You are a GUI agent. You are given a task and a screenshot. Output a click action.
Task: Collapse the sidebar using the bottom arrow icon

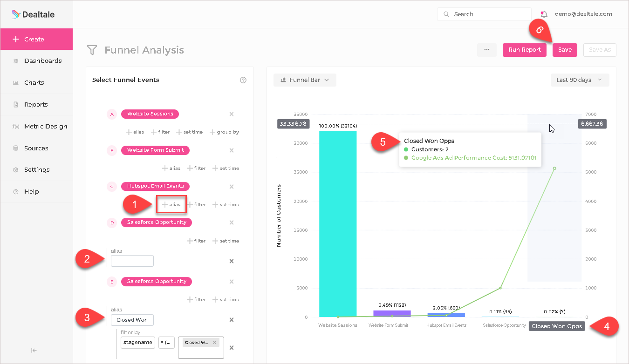point(34,351)
